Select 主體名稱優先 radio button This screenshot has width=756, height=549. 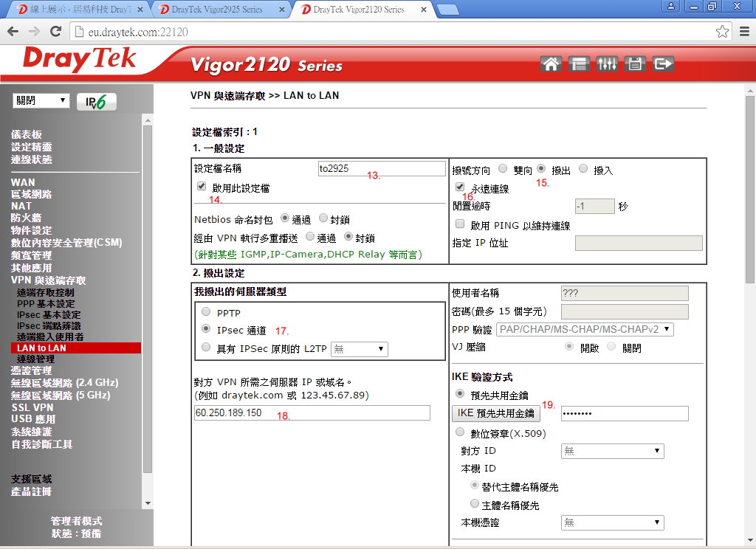[475, 504]
